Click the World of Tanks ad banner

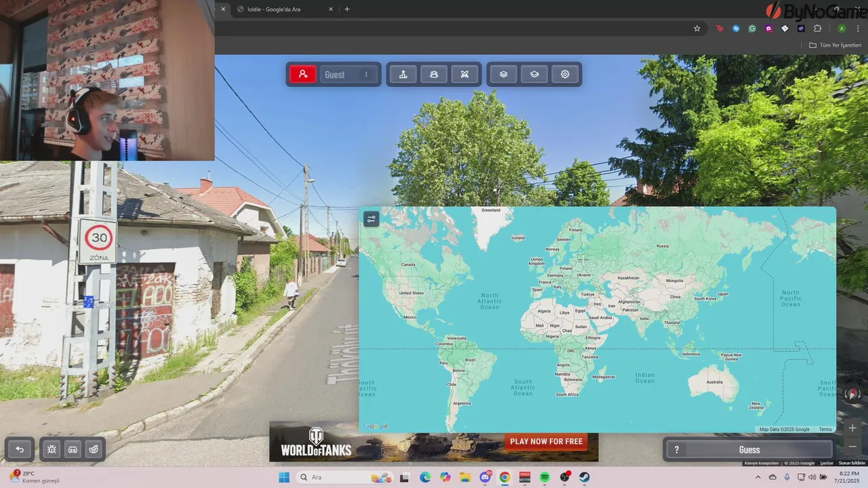pos(434,442)
